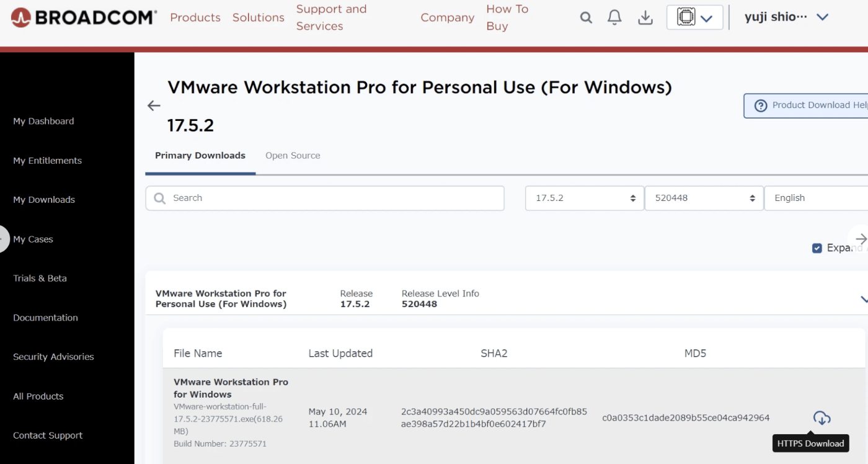Open notifications bell icon

point(614,18)
